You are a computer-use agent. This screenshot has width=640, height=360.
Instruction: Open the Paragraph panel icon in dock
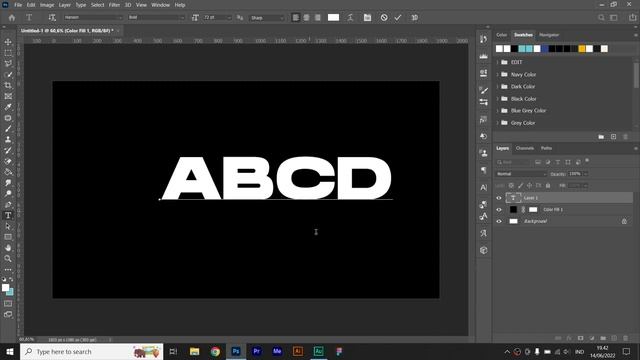(x=484, y=170)
